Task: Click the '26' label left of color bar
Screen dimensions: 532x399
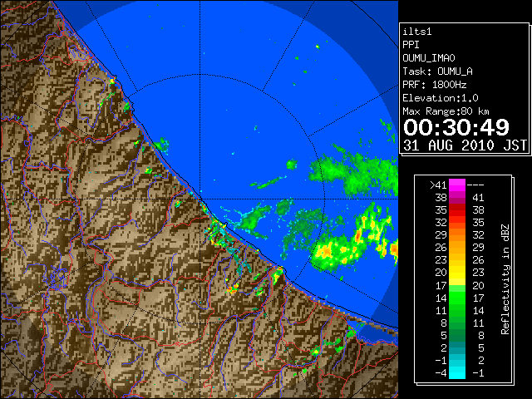Action: (x=441, y=248)
